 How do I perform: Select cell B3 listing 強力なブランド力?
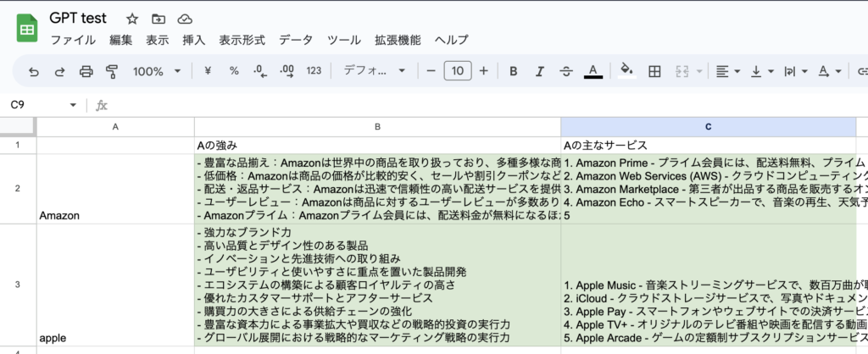[377, 285]
